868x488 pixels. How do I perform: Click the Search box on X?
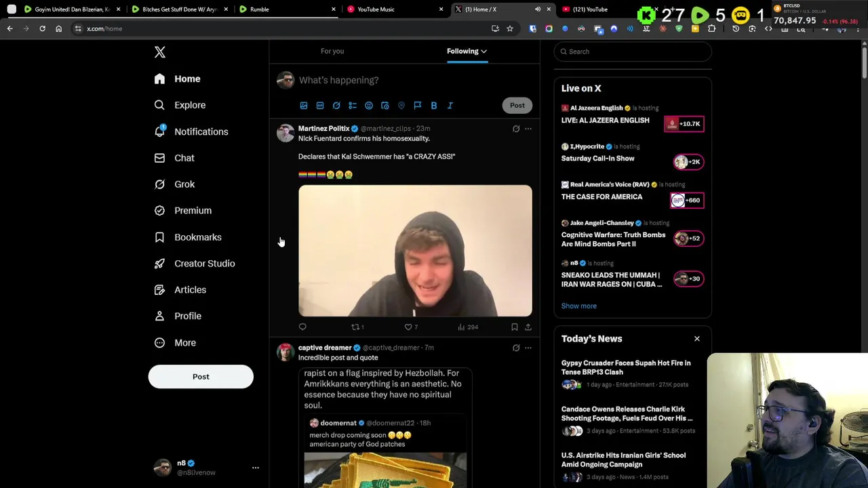pyautogui.click(x=633, y=52)
